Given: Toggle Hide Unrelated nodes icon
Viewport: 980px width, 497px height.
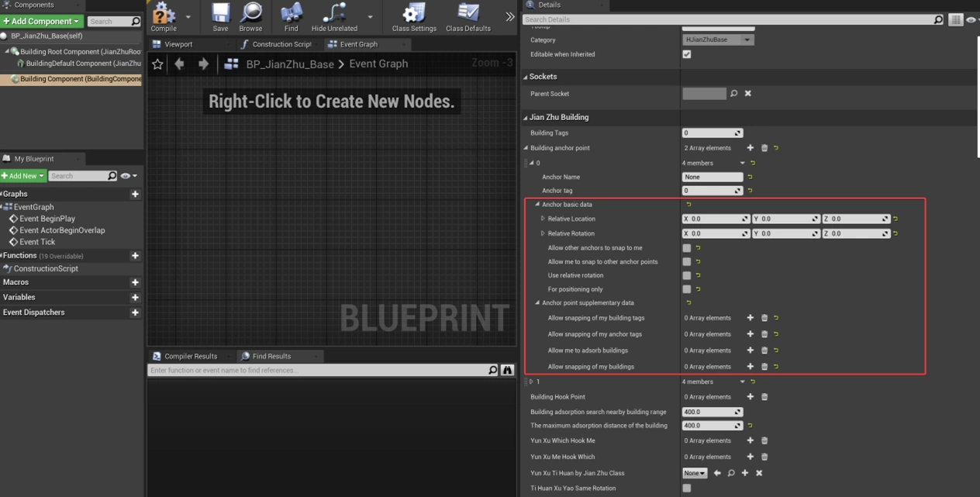Looking at the screenshot, I should coord(335,16).
